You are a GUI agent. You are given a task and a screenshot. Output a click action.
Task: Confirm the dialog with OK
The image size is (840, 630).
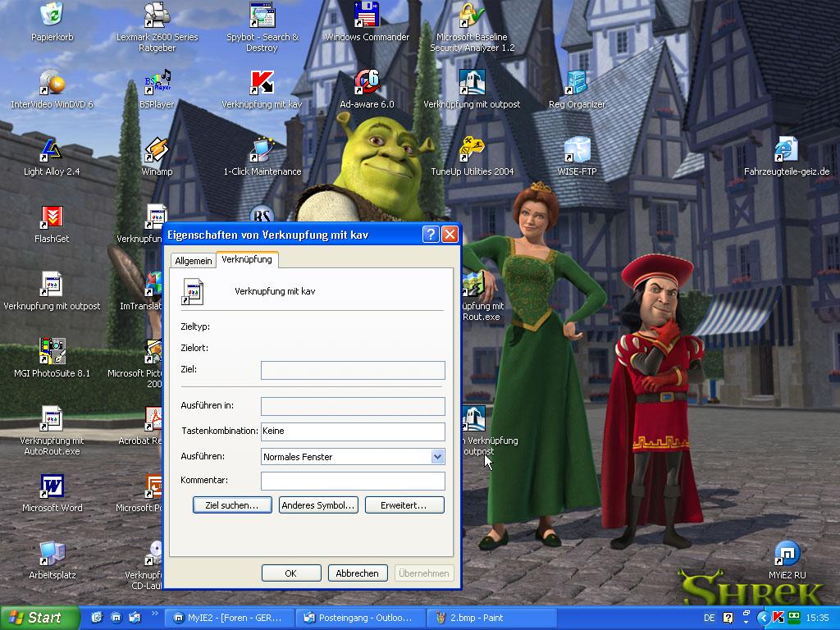(x=291, y=573)
